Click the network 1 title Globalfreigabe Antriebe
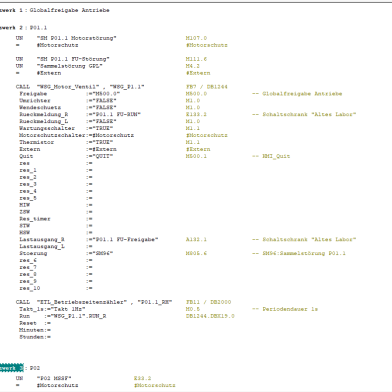The height and width of the screenshot is (392, 392). 69,10
